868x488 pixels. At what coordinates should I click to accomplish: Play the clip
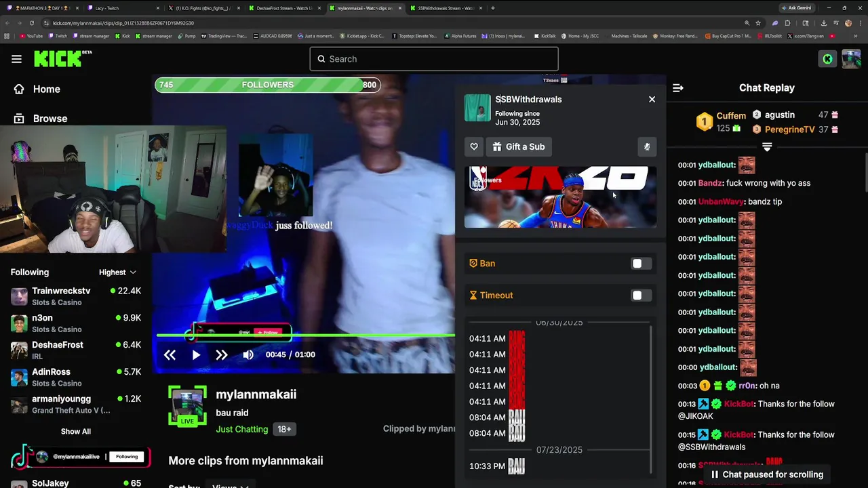(196, 354)
